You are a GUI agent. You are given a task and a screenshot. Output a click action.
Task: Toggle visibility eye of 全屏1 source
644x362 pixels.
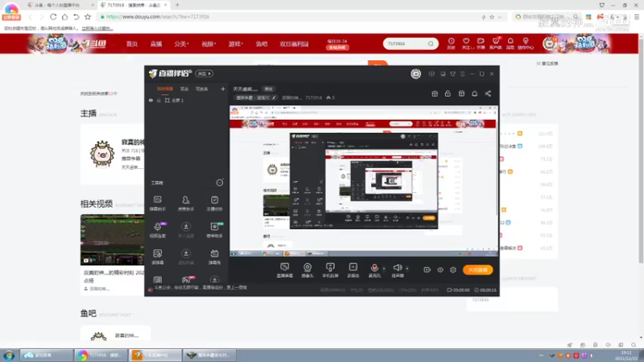151,100
